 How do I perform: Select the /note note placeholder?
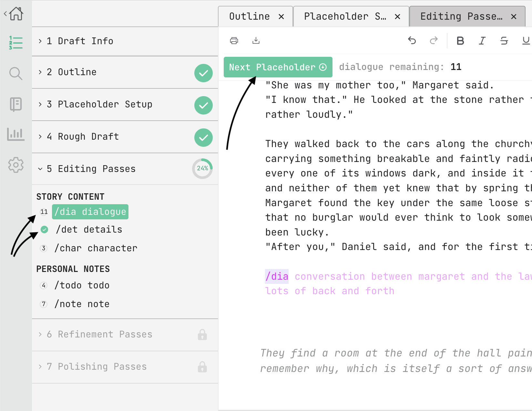82,304
